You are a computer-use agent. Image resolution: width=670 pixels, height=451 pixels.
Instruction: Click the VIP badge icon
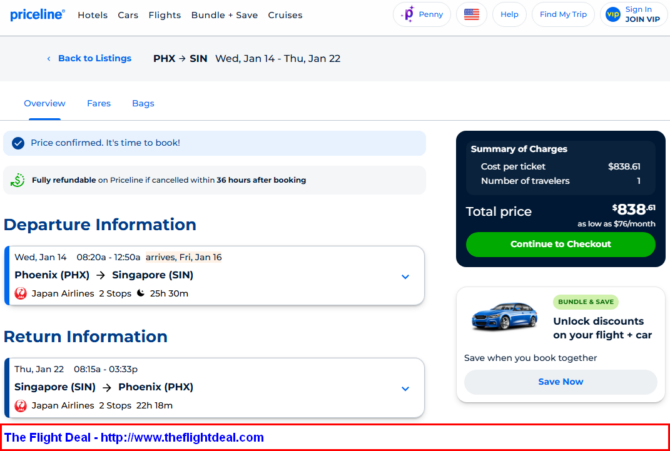(x=613, y=15)
